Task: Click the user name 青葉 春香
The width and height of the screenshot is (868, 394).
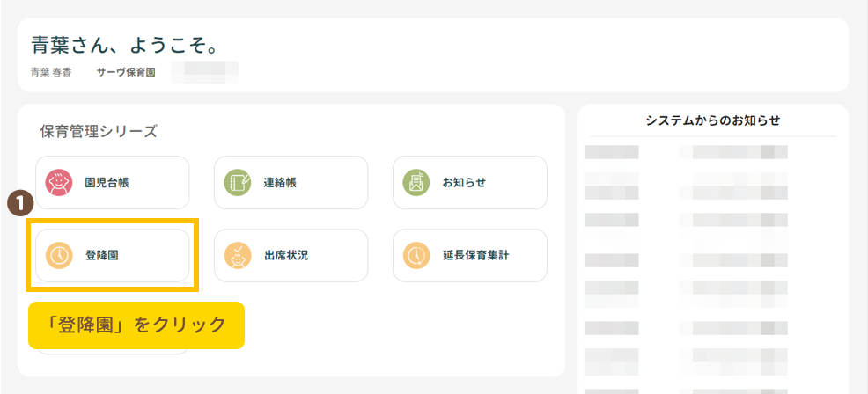Action: [51, 72]
